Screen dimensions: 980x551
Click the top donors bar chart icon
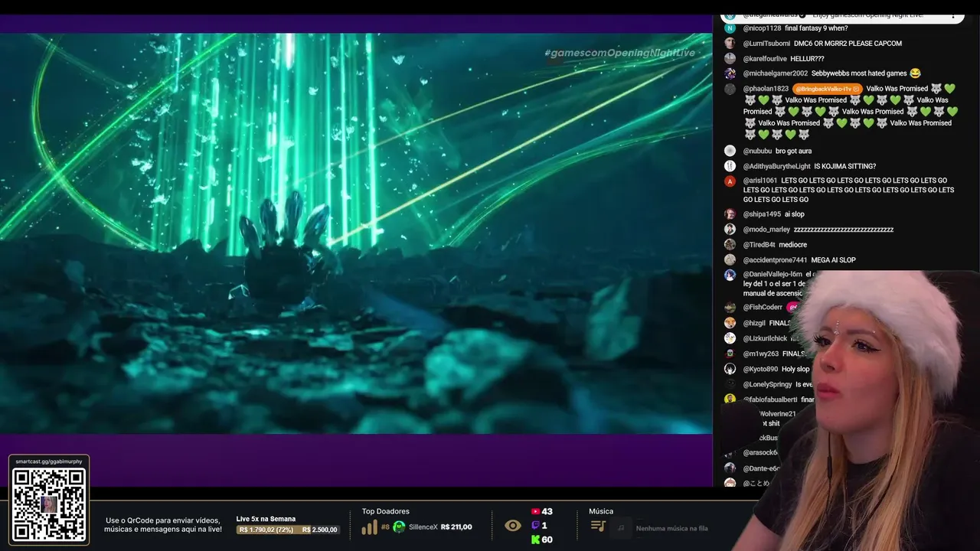[369, 527]
